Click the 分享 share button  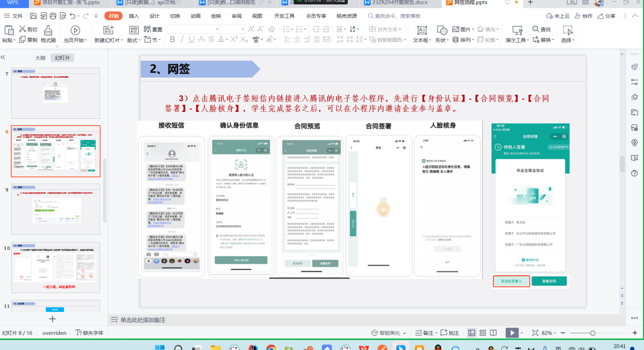(606, 16)
